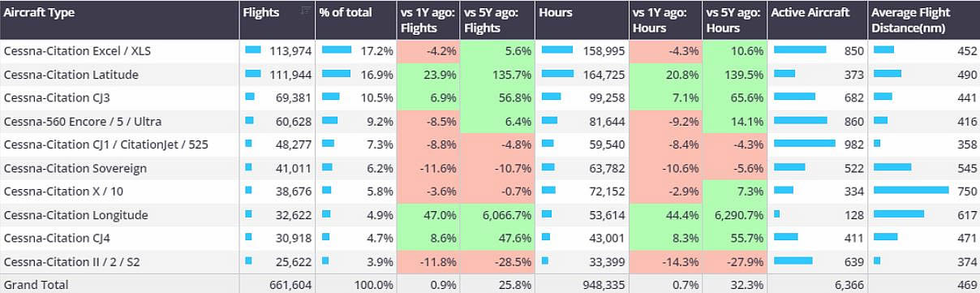Viewport: 980px width, 293px height.
Task: Click the sort icon in Flights header
Action: point(305,11)
